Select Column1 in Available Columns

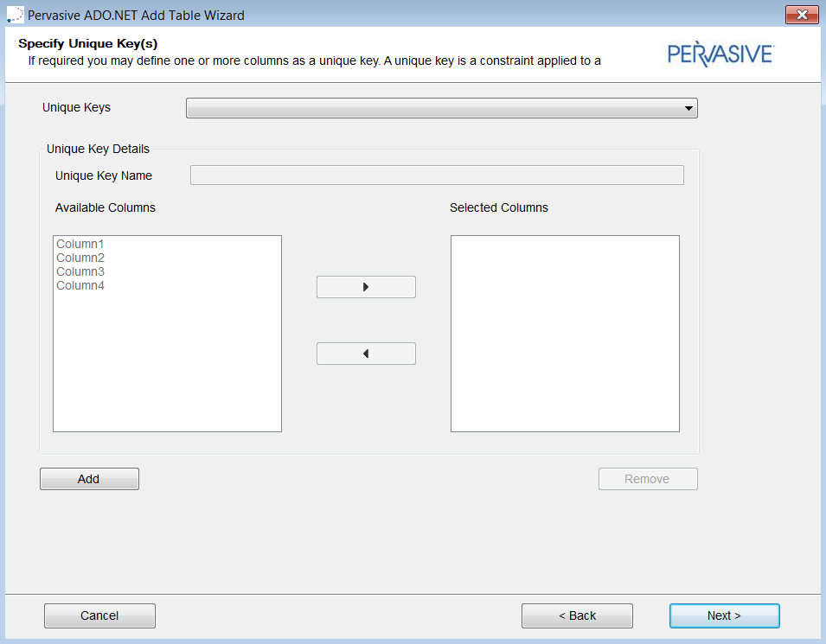(80, 244)
